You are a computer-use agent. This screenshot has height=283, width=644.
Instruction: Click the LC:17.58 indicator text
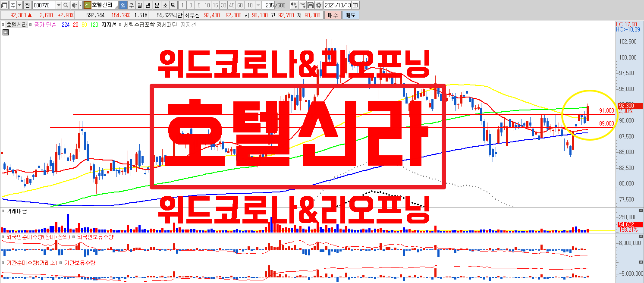click(626, 24)
